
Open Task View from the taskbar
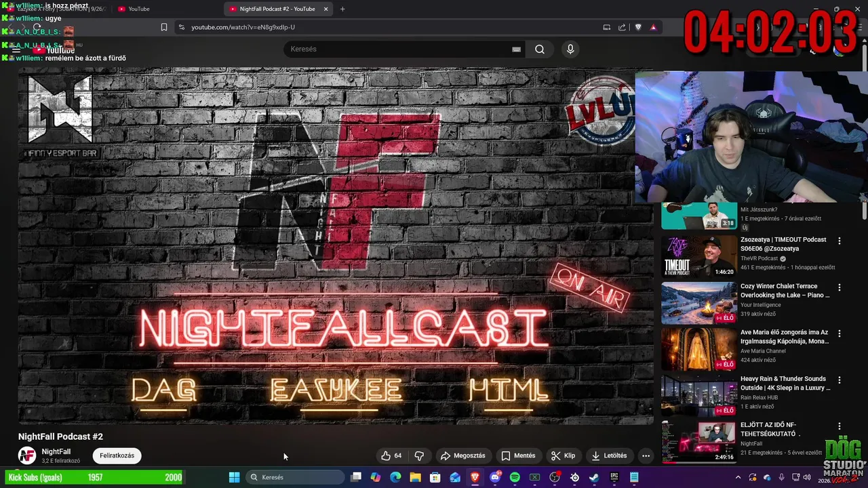click(x=356, y=477)
